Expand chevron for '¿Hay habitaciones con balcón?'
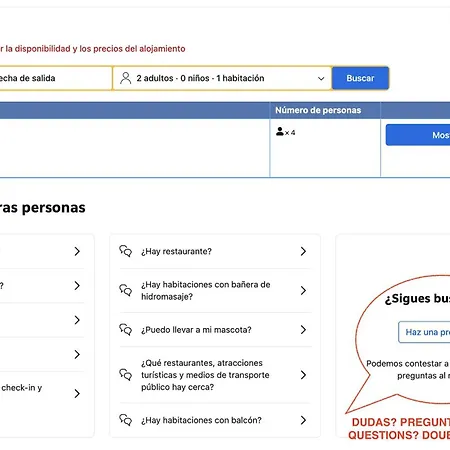450x450 pixels. [x=303, y=420]
